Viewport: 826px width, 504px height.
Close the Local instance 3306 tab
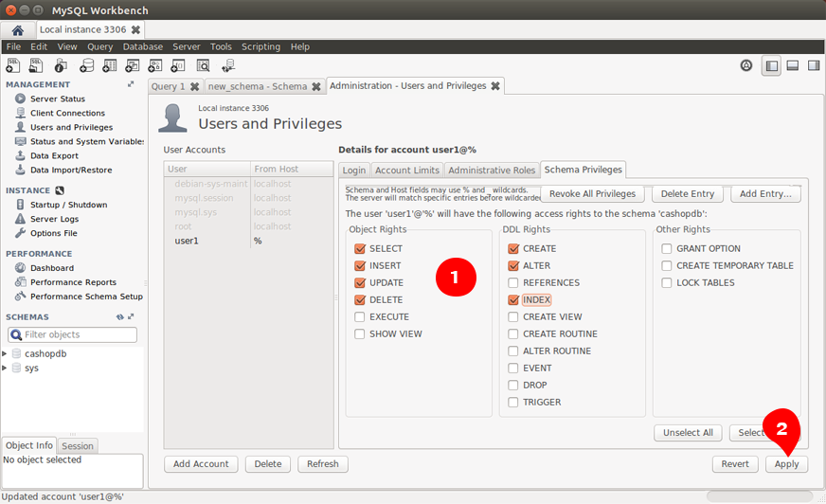point(135,29)
